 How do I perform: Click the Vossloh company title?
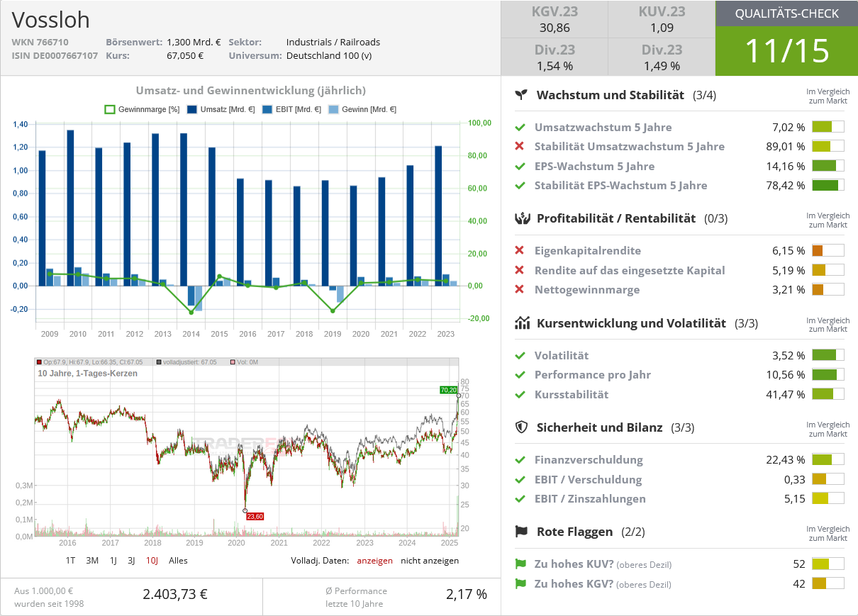(50, 20)
